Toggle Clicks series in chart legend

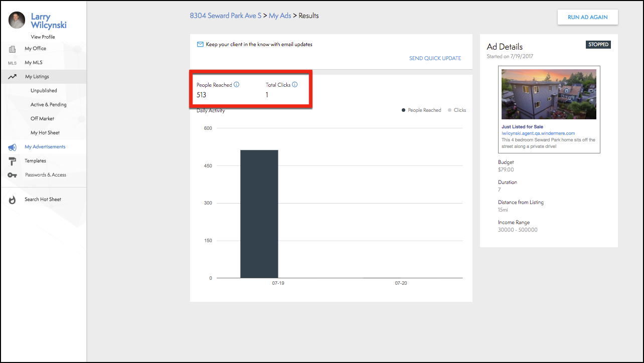pos(457,110)
